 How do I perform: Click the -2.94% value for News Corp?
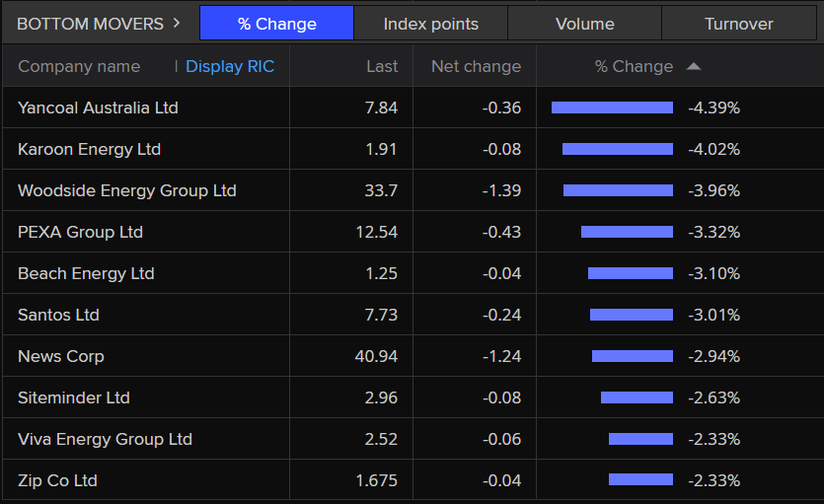[714, 356]
